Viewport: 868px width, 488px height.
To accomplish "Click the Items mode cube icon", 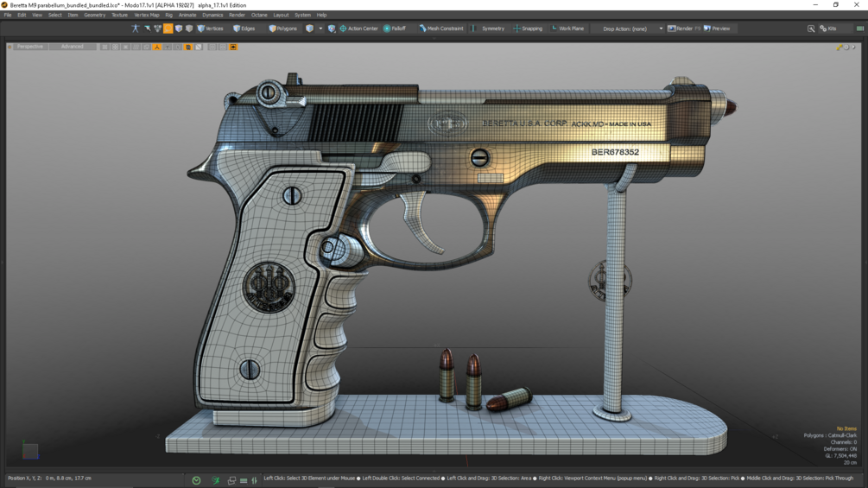I will [x=309, y=29].
